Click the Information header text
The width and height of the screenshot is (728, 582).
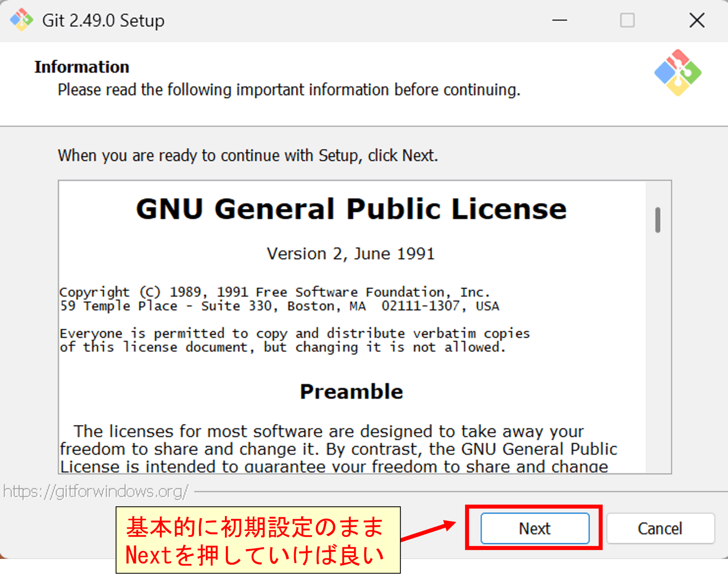(81, 66)
